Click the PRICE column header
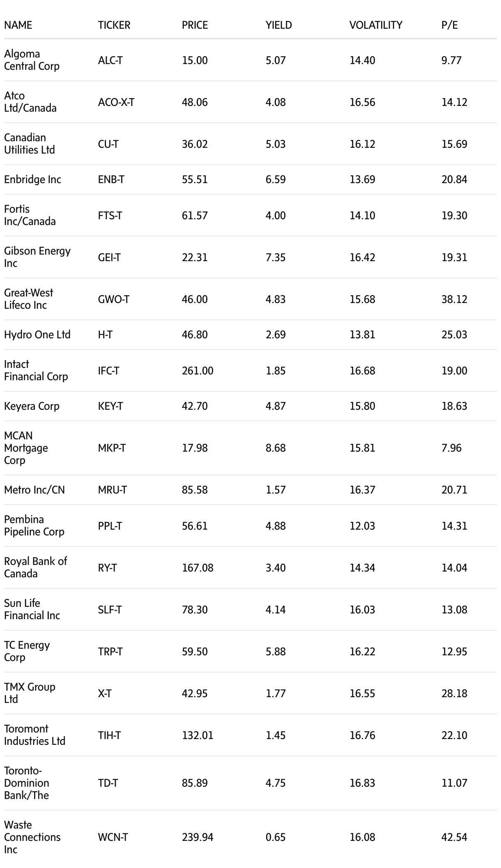501x868 pixels. [x=195, y=25]
